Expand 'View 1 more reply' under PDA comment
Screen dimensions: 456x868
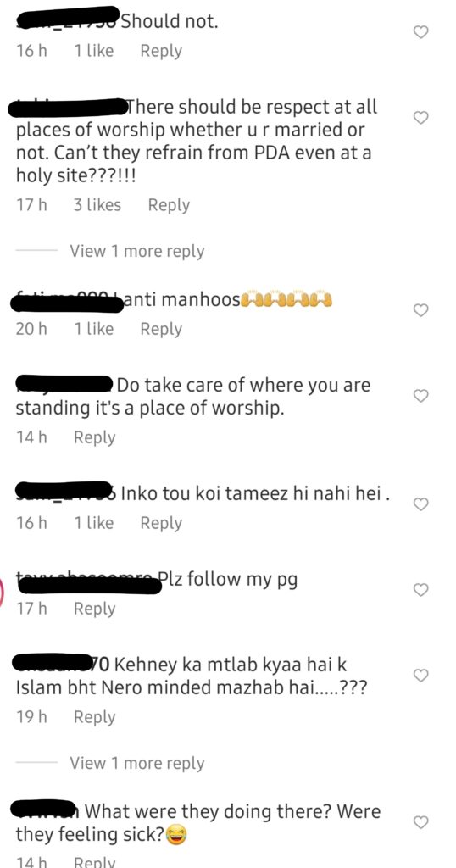coord(136,251)
